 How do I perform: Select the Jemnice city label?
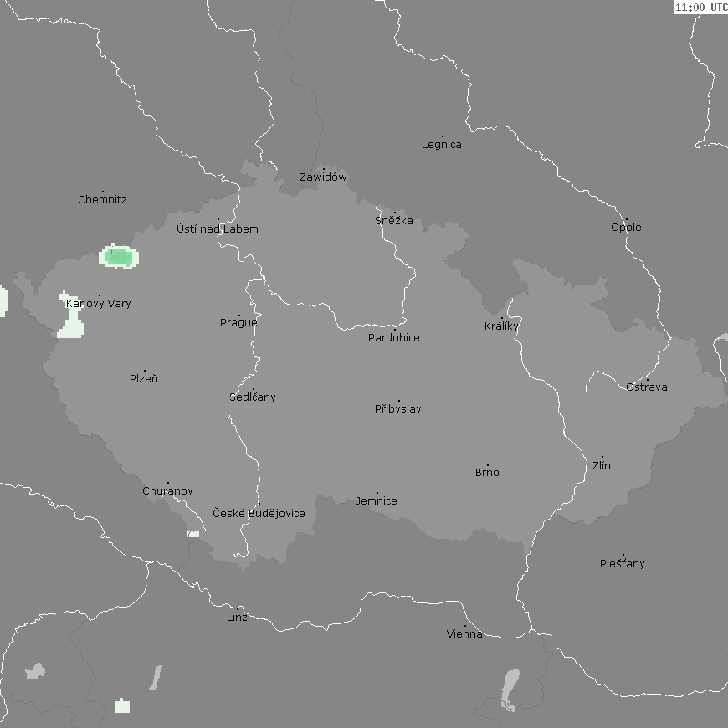pos(377,501)
